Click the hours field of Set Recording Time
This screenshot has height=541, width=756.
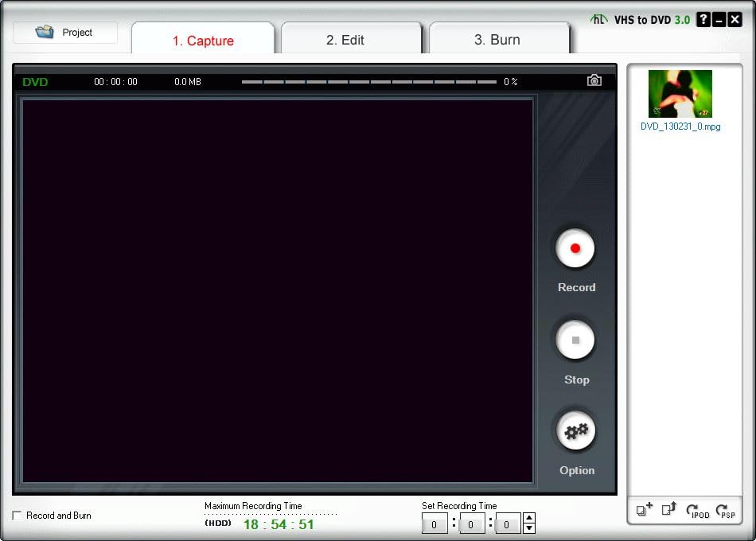pos(434,524)
